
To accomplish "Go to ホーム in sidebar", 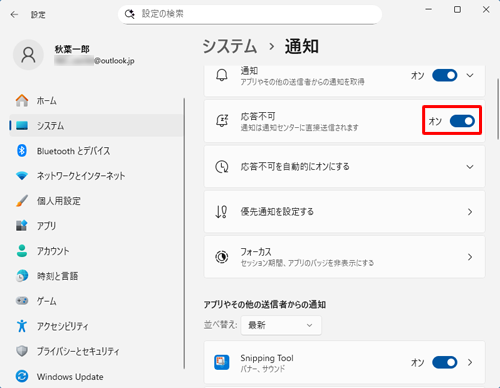I will coord(96,101).
